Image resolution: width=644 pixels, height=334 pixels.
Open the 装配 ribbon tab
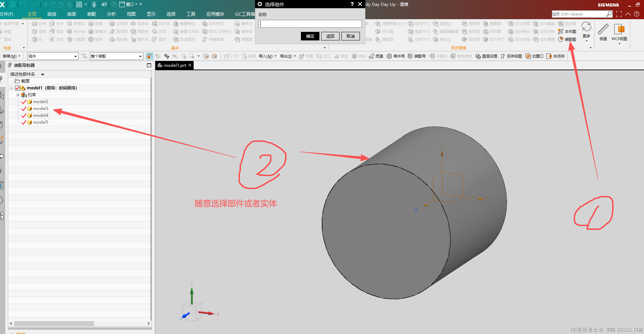(x=92, y=14)
